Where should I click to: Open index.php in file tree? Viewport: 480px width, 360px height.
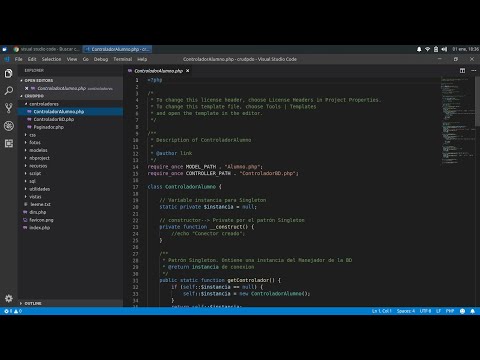[x=71, y=228]
